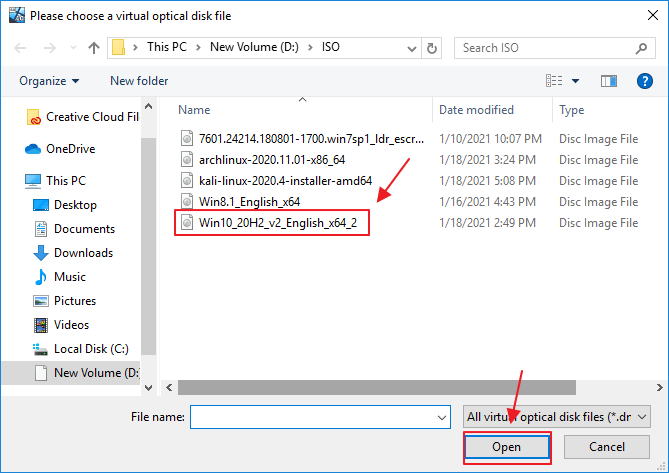Click the Videos film icon

point(41,325)
